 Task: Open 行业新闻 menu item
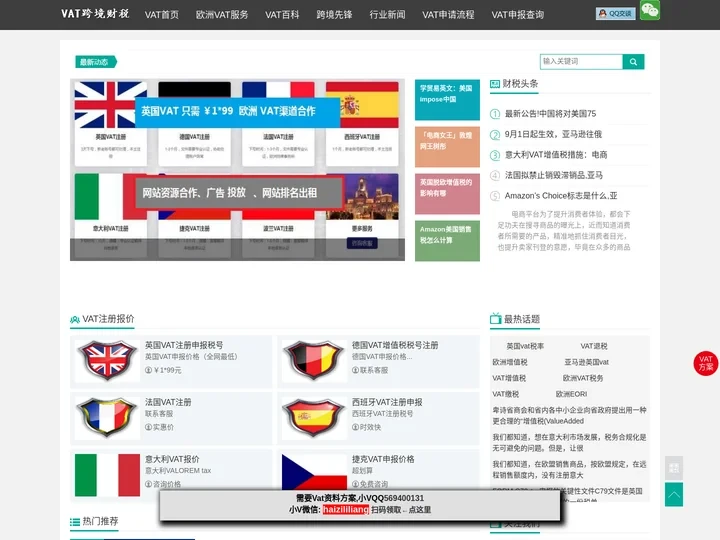pos(387,15)
